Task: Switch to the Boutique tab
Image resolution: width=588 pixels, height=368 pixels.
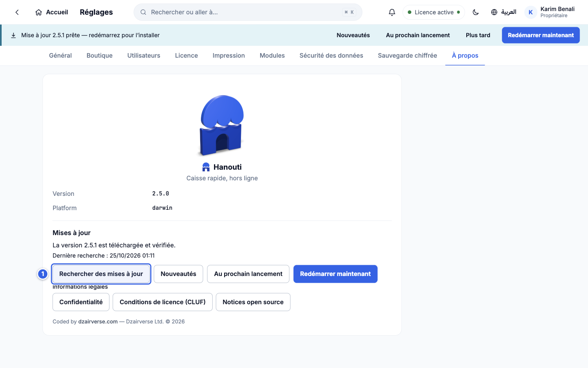Action: tap(100, 56)
